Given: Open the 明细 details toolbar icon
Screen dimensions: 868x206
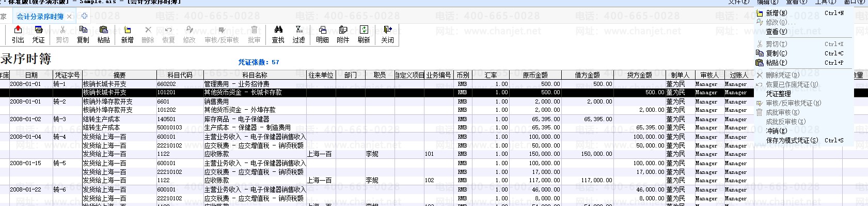Looking at the screenshot, I should pos(322,34).
